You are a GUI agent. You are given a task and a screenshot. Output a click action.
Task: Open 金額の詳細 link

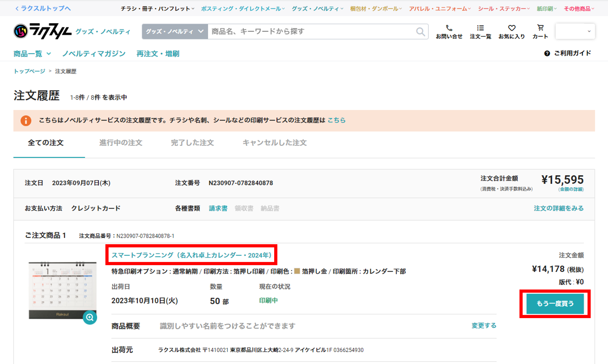coord(571,189)
